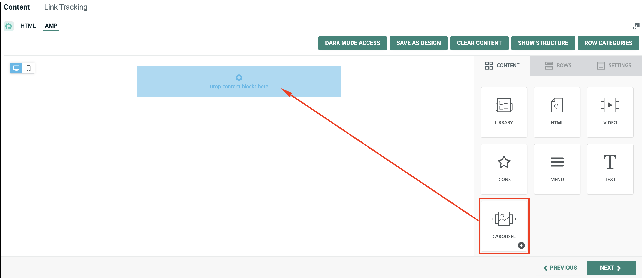Select the Text content block
This screenshot has height=278, width=644.
610,169
